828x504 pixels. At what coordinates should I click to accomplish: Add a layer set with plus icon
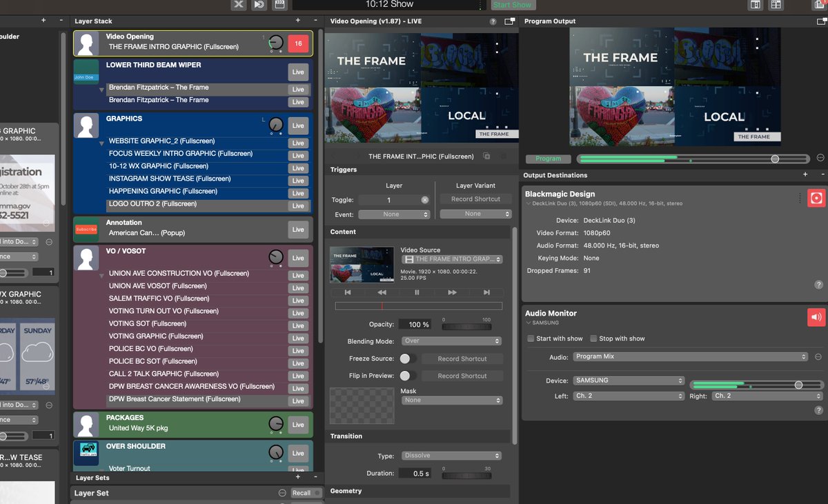point(298,477)
